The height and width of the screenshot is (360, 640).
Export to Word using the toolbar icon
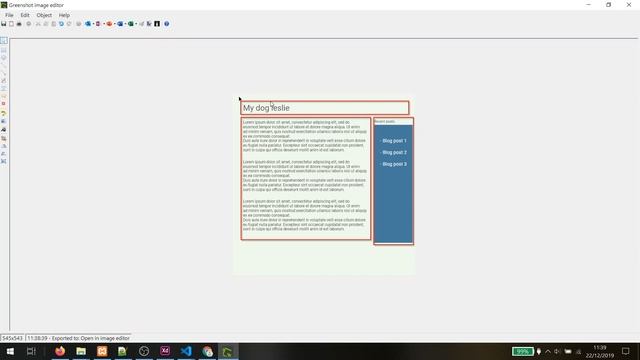(120, 24)
